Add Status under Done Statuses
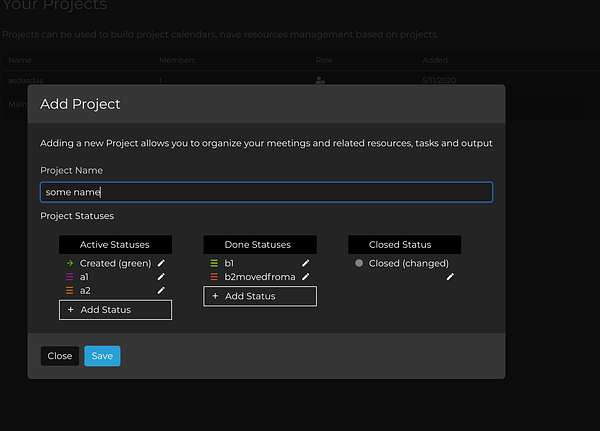Image resolution: width=600 pixels, height=431 pixels. [260, 296]
